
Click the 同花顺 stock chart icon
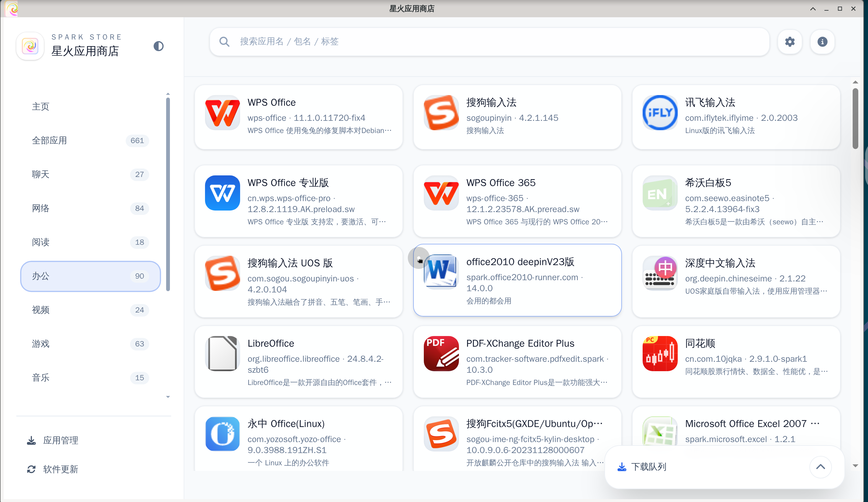pos(660,353)
